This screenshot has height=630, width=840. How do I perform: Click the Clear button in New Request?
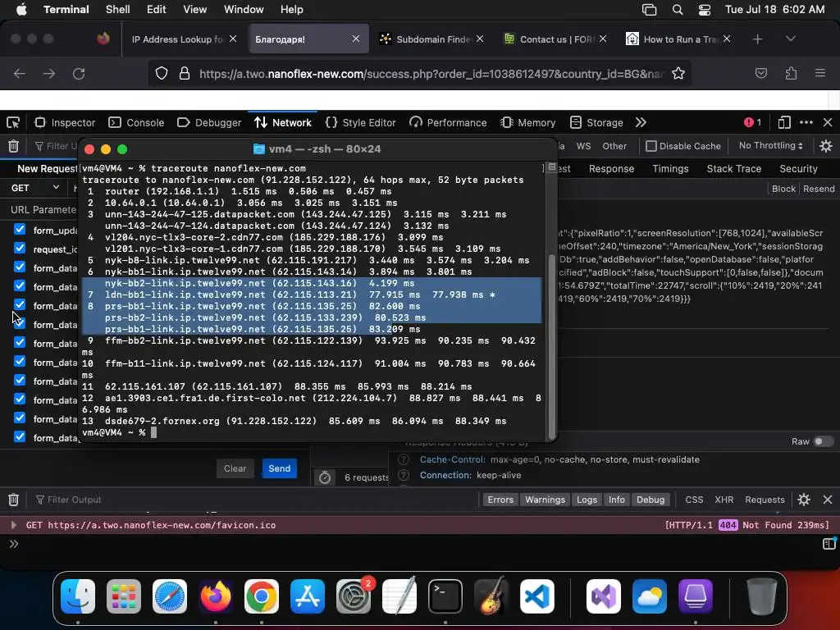(x=235, y=468)
